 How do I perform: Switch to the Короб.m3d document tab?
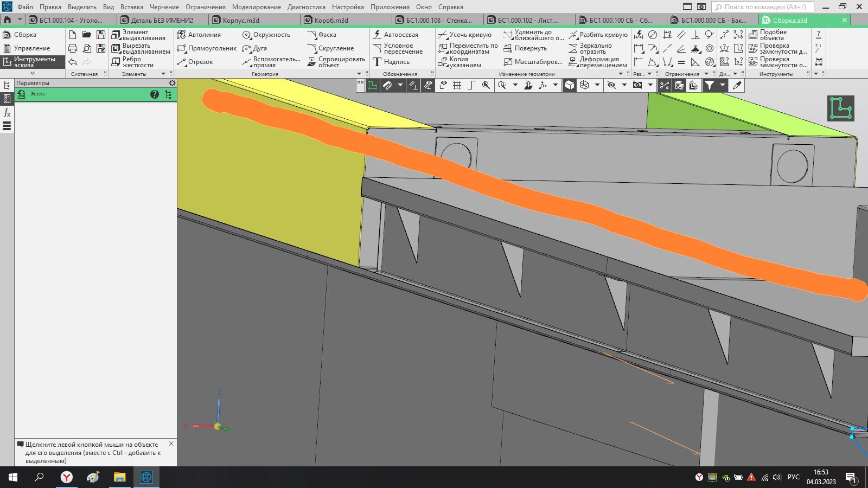331,20
